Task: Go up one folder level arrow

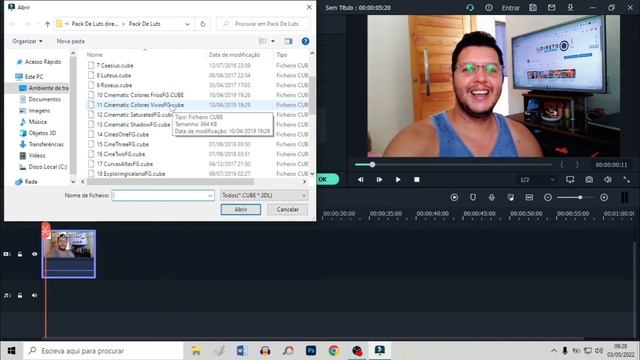Action: coord(47,24)
